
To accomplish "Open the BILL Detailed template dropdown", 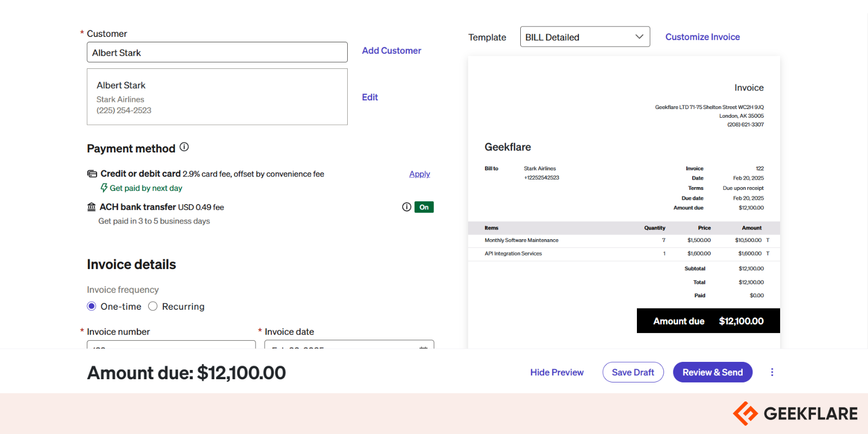I will (x=585, y=37).
